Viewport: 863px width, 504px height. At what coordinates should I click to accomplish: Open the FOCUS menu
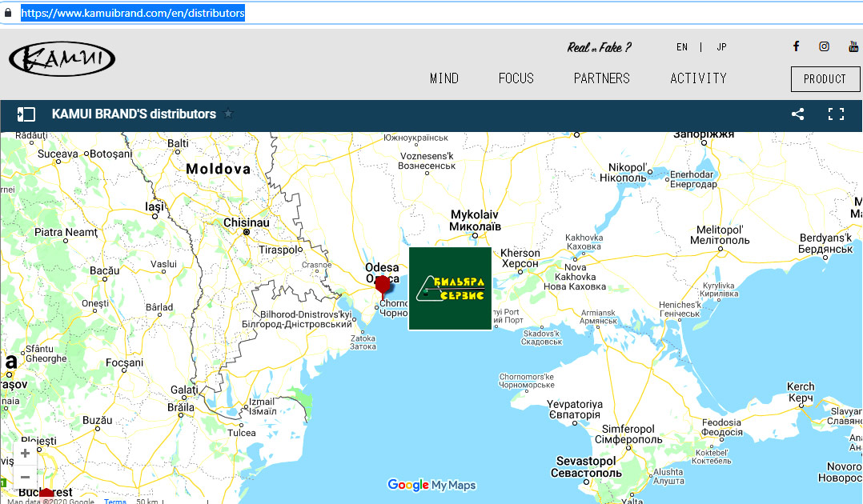516,78
